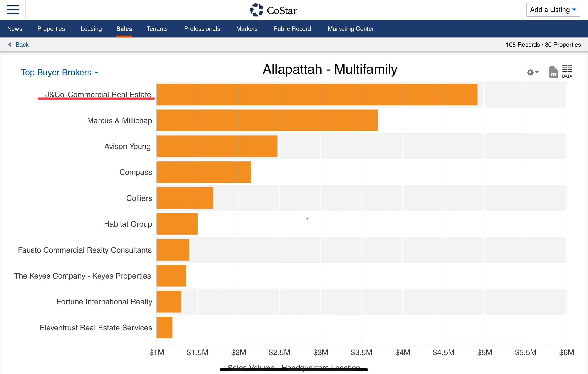Switch to the Properties tab
Viewport: 588px width, 374px height.
click(51, 29)
